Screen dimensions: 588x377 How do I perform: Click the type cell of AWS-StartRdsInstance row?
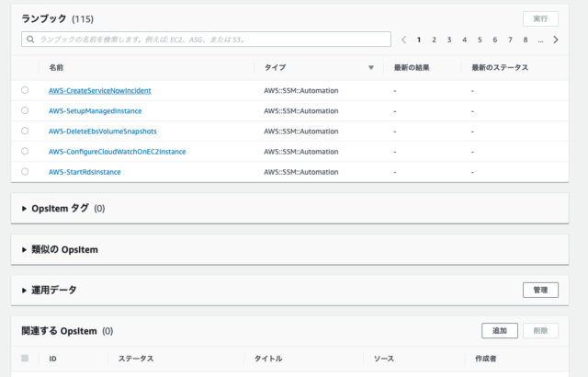tap(301, 172)
